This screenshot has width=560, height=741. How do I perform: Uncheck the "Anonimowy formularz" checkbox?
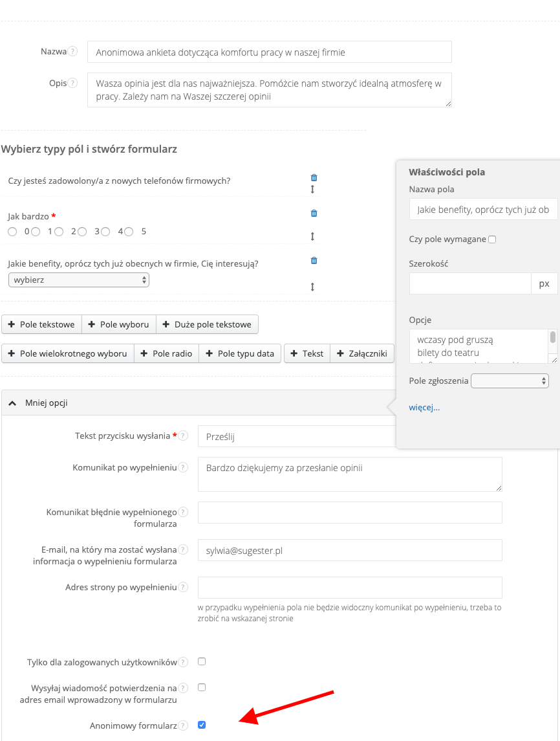point(202,725)
